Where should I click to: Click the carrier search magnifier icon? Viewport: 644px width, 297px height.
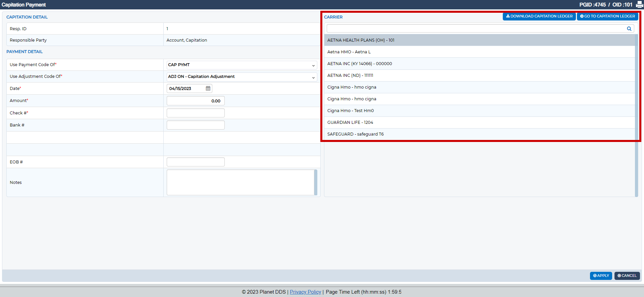coord(629,29)
